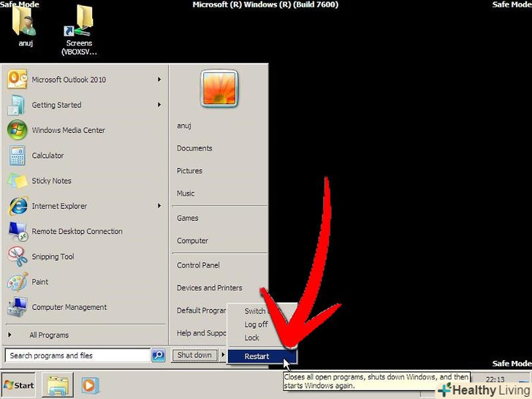Expand Internet Explorer submenu arrow
The width and height of the screenshot is (532, 399).
(159, 205)
